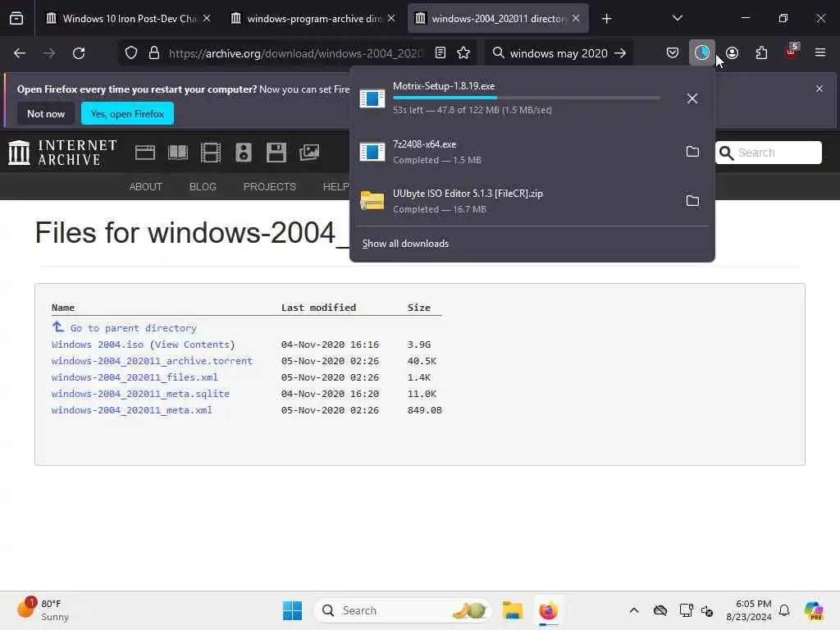
Task: Go back to previous page
Action: tap(20, 53)
